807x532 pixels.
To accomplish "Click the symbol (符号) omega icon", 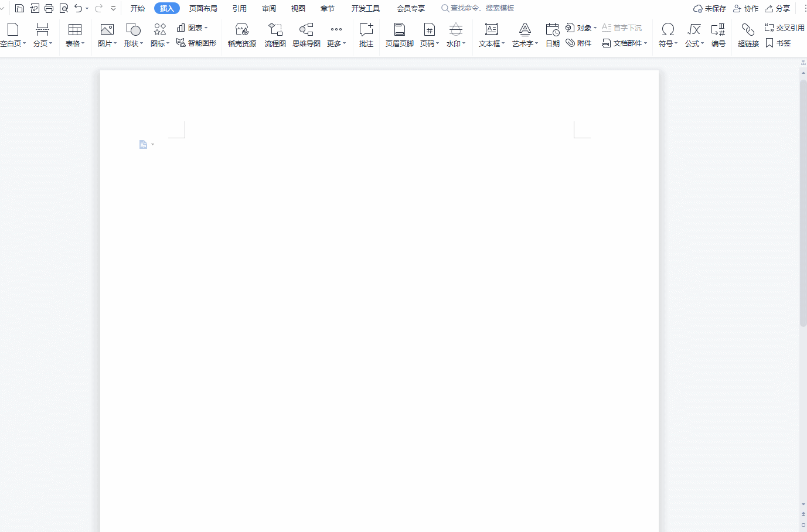I will point(668,29).
